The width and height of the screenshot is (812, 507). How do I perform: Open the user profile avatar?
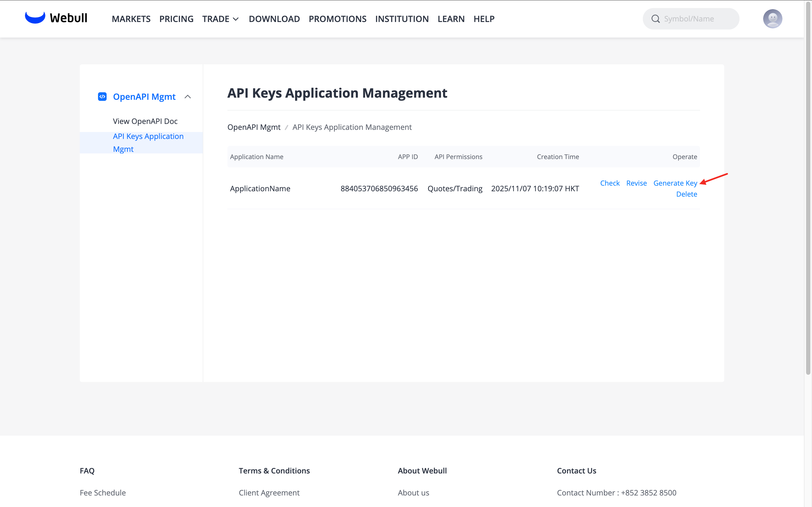pyautogui.click(x=773, y=19)
